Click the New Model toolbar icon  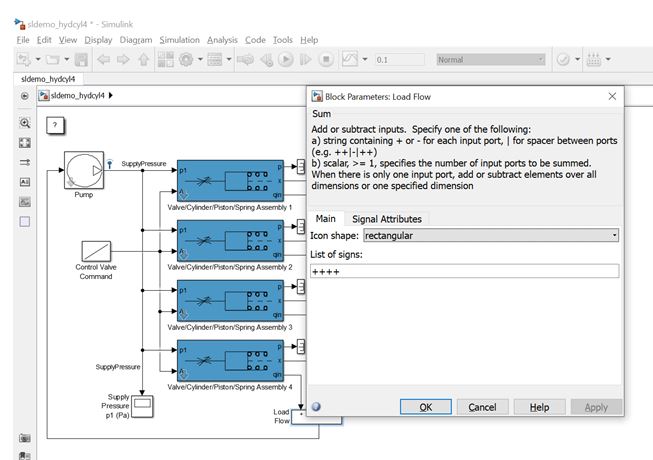point(23,60)
